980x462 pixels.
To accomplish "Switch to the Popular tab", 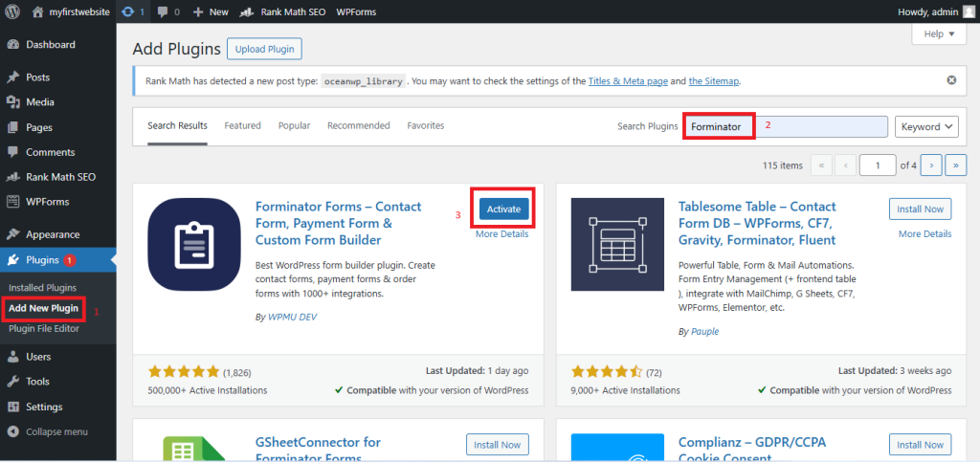I will coord(294,125).
